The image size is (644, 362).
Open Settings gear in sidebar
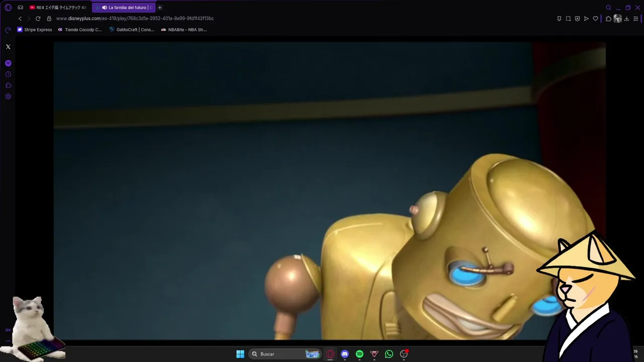click(x=8, y=97)
